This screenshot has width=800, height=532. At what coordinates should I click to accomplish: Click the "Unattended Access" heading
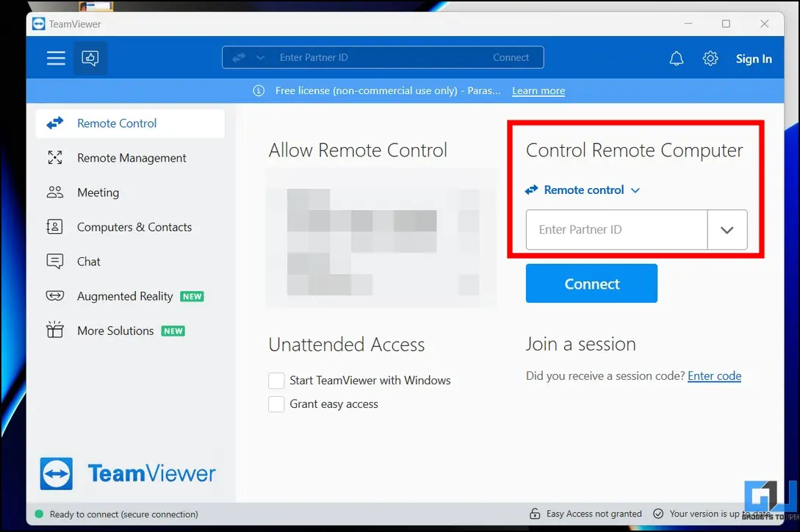click(x=347, y=345)
